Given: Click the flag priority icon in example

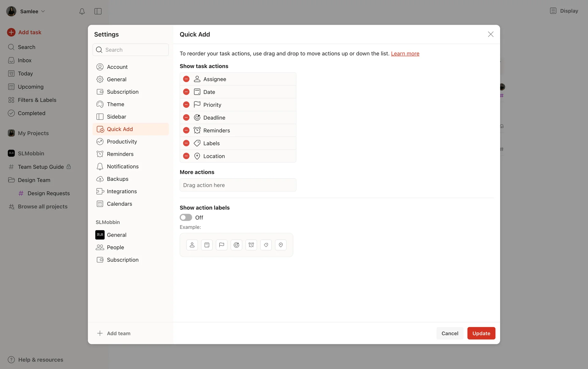Looking at the screenshot, I should click(x=221, y=245).
